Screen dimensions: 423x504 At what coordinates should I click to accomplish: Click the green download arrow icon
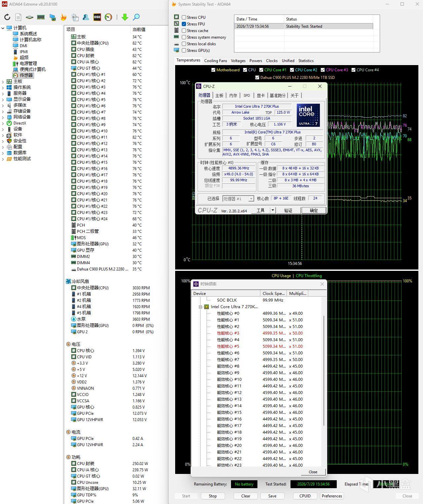click(125, 17)
